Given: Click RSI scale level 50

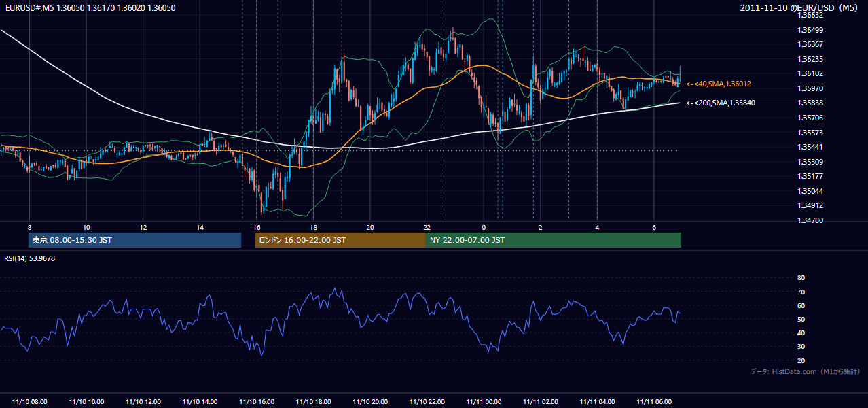Looking at the screenshot, I should 801,319.
